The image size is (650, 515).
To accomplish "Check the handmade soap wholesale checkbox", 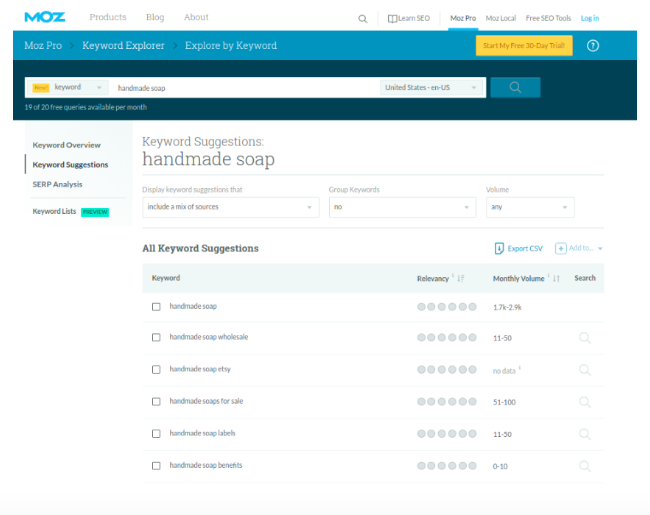I will [x=156, y=337].
